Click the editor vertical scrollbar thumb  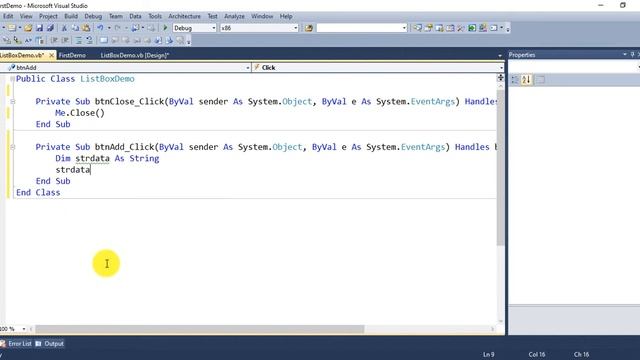pos(500,167)
